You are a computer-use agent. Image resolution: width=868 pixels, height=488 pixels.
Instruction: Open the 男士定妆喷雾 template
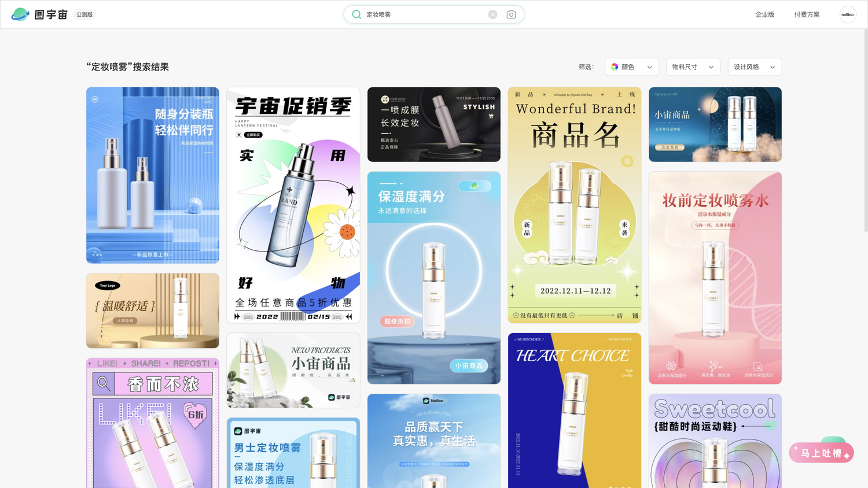[x=293, y=453]
